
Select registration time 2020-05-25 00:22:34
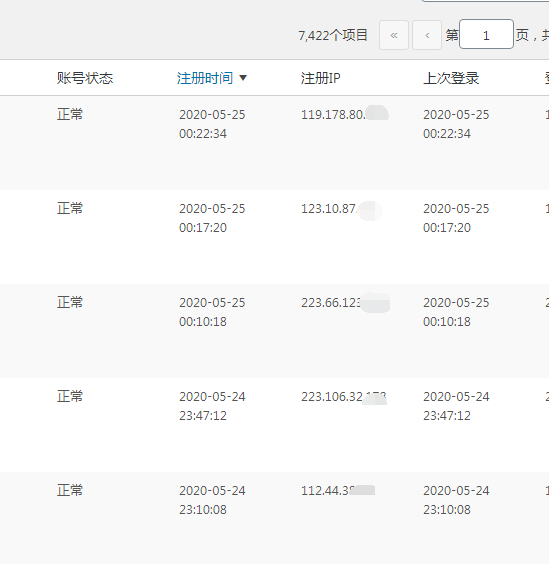[x=212, y=124]
